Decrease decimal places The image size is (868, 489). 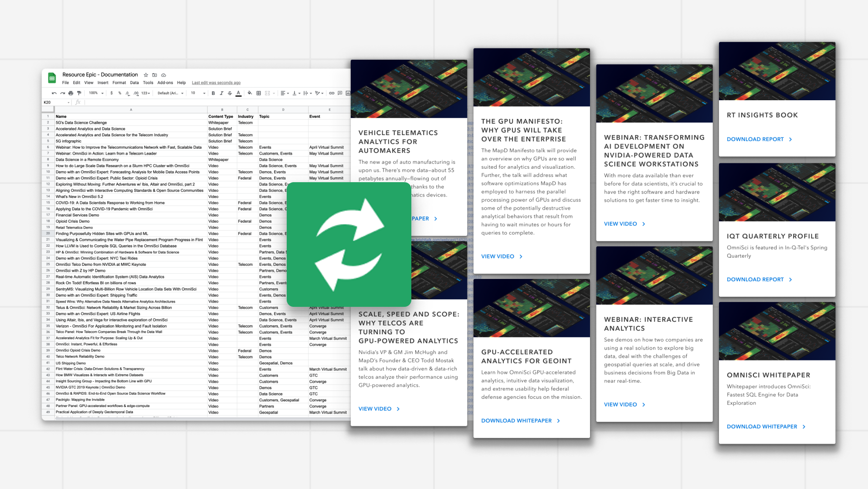127,93
